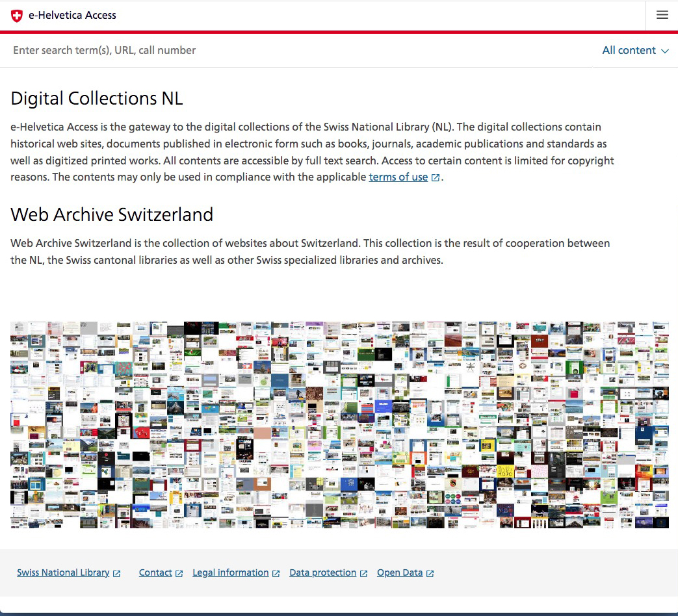Click external-link icon beside Swiss National Library
678x616 pixels.
point(117,573)
